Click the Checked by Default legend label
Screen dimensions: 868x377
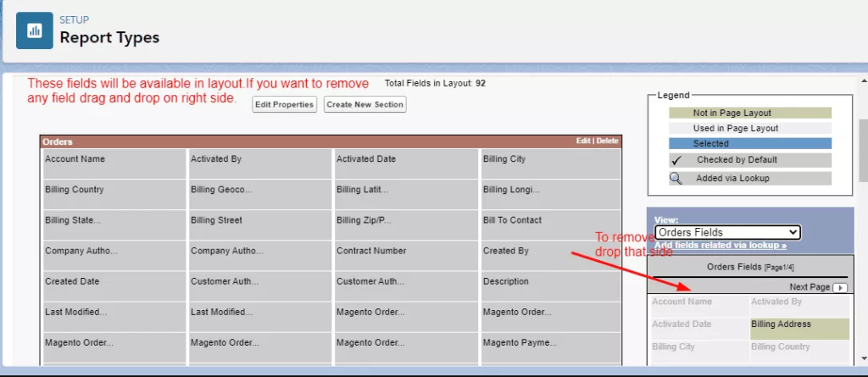coord(737,160)
